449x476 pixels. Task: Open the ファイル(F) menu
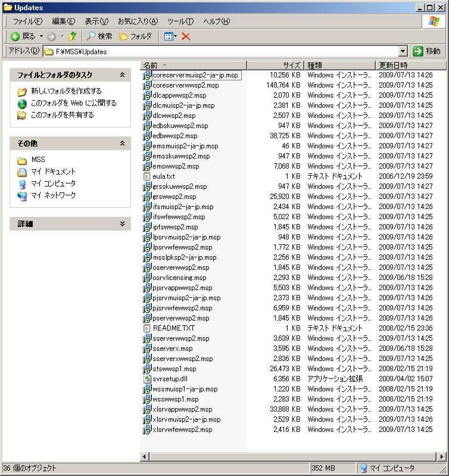[27, 21]
